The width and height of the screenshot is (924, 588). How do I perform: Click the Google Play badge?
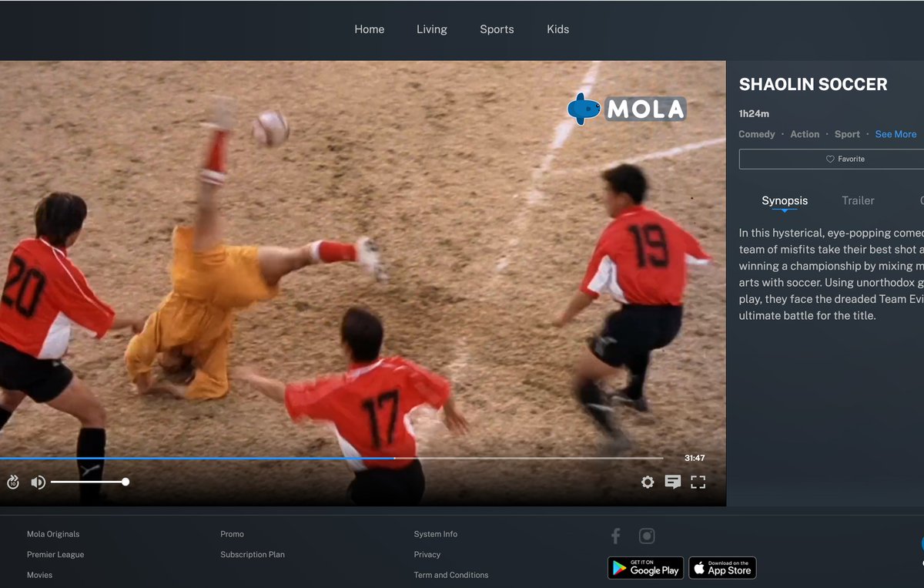click(645, 568)
